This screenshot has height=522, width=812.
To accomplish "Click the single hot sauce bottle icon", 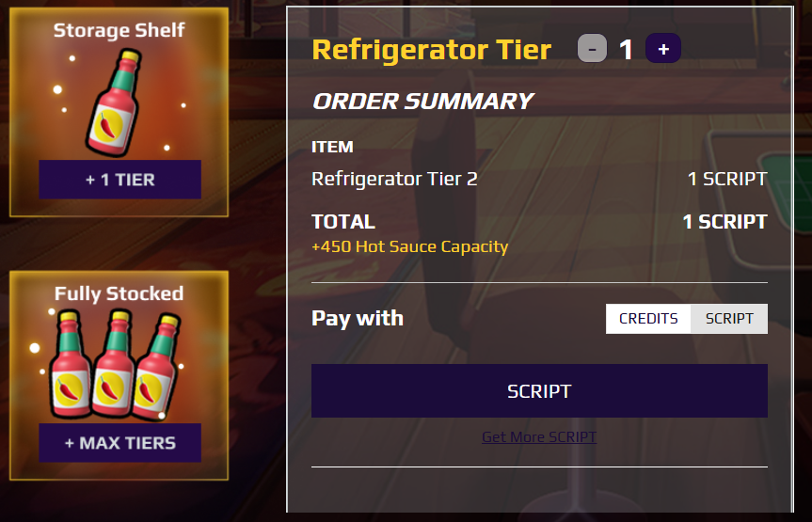I will [114, 102].
